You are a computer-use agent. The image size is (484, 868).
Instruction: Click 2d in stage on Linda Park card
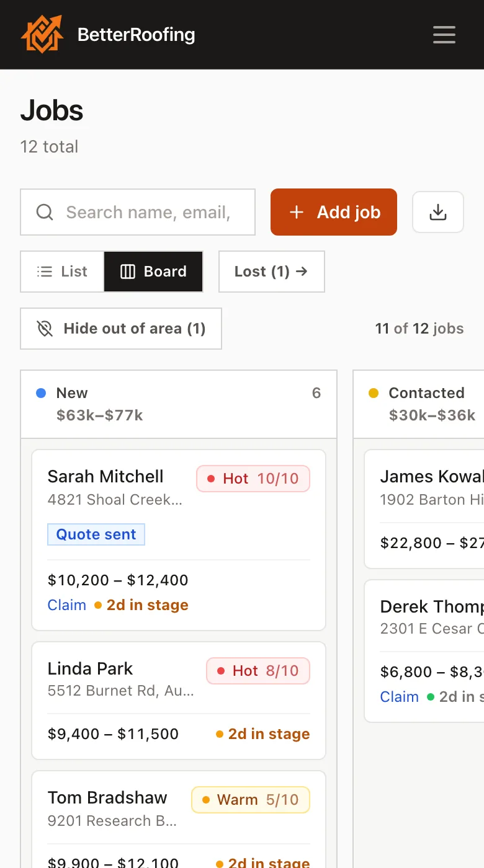pos(263,734)
